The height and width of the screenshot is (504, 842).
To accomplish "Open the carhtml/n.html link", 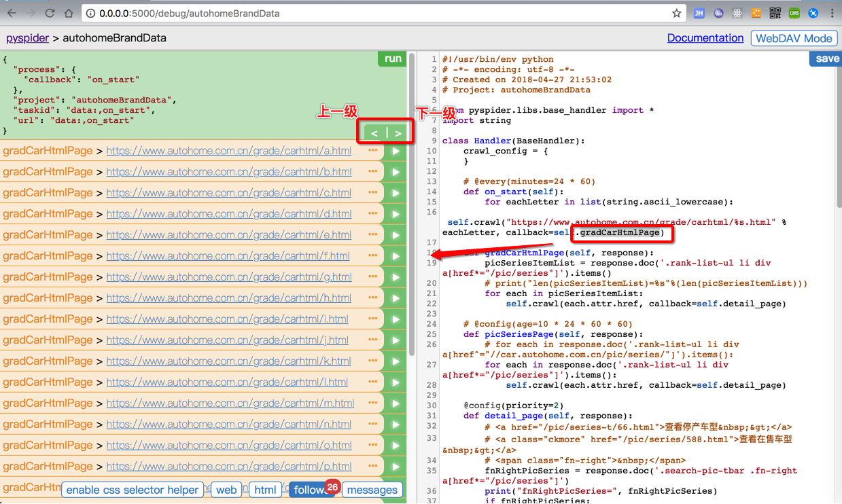I will 228,425.
